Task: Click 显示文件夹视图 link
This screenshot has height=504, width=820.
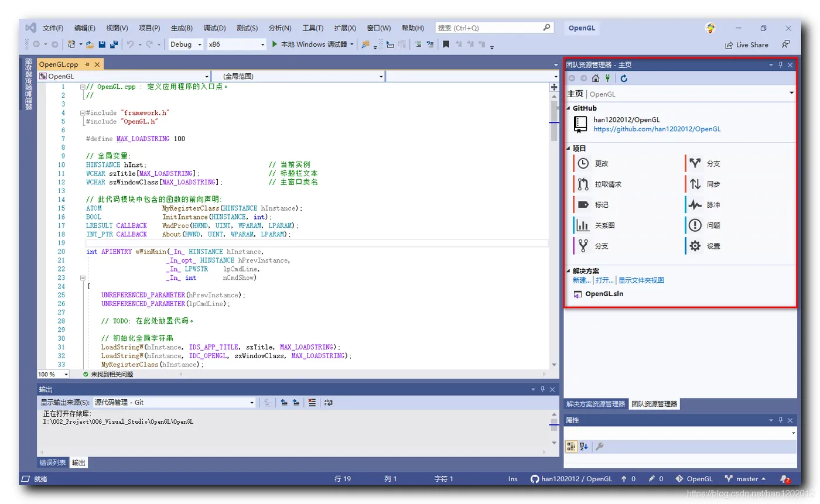Action: 641,280
